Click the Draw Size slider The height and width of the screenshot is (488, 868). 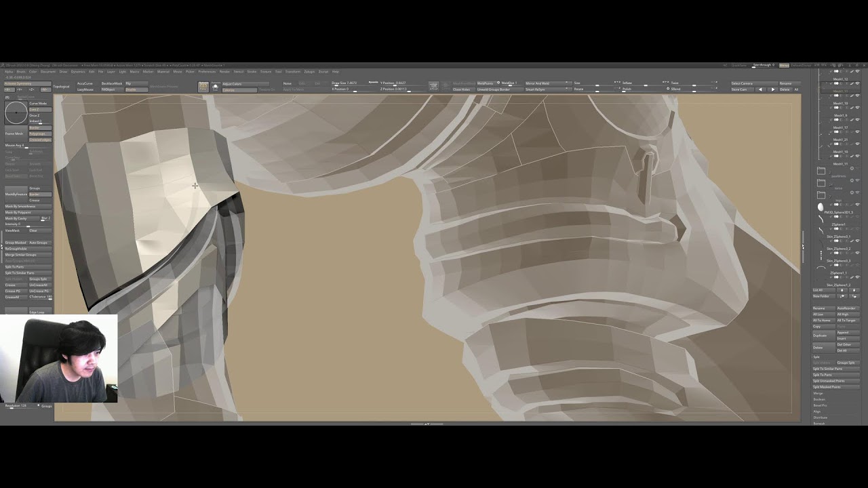[x=354, y=84]
